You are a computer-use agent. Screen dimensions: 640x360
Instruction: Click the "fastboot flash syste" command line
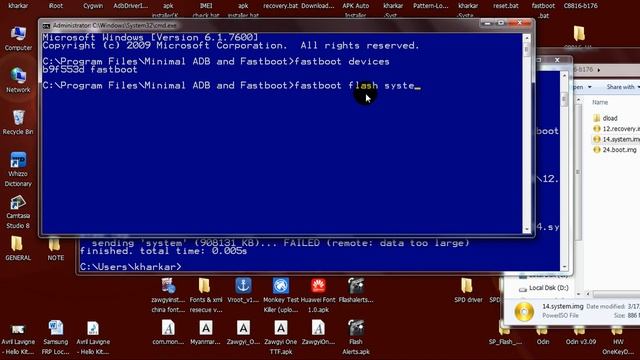(231, 86)
